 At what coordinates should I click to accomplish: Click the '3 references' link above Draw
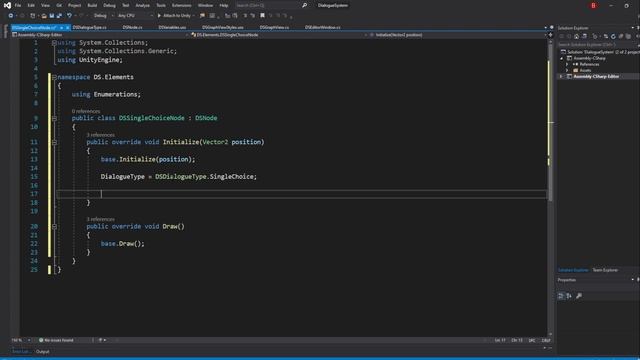point(100,219)
